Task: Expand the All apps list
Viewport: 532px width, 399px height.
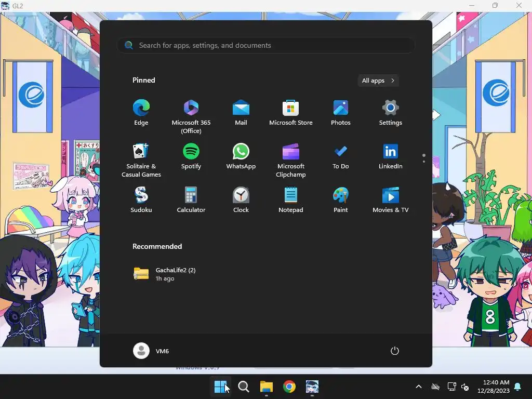Action: 378,81
